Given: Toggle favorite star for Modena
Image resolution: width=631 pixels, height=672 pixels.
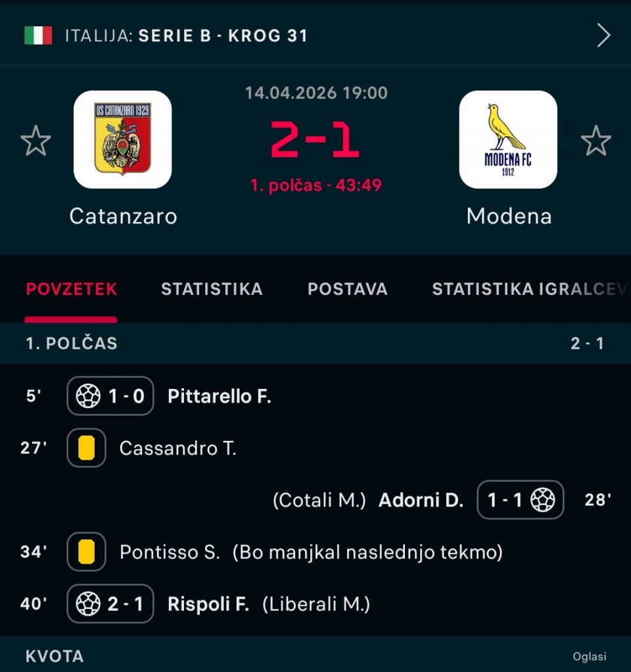Looking at the screenshot, I should (x=596, y=141).
